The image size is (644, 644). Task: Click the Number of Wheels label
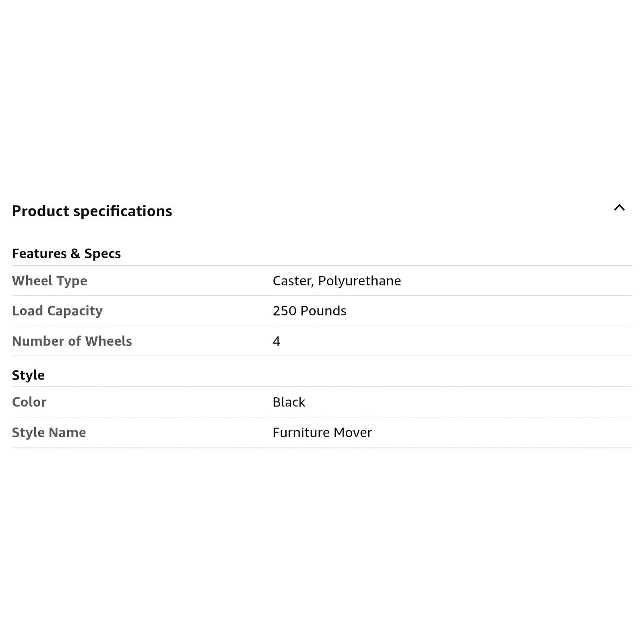click(x=72, y=341)
